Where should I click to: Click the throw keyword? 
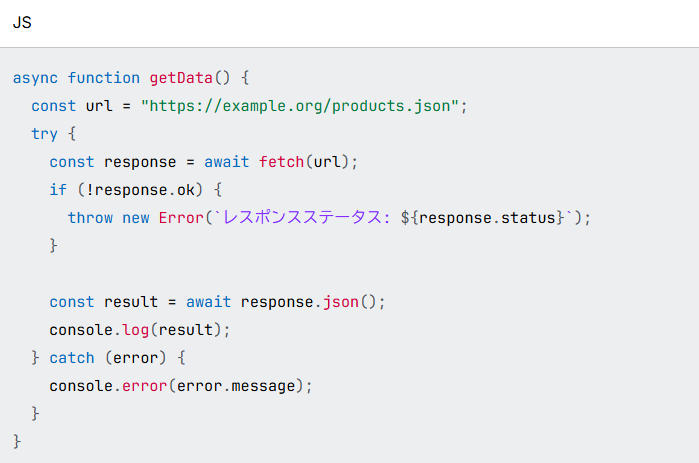pyautogui.click(x=90, y=218)
